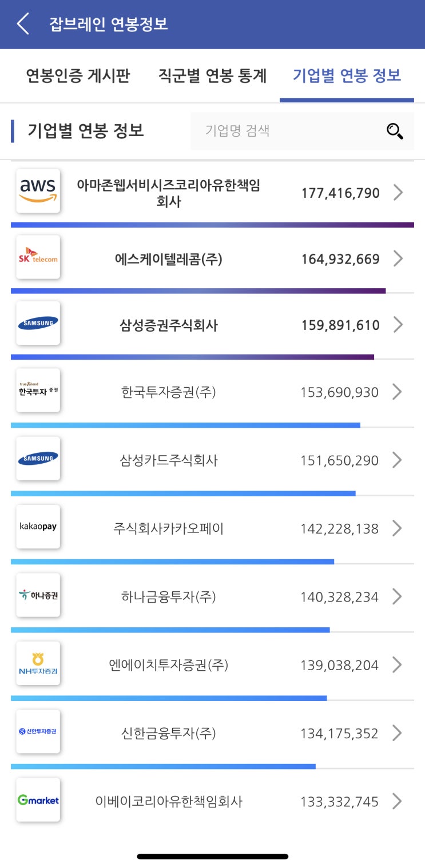Tap the Gmarket logo
Screen dimensions: 425x868
(38, 800)
